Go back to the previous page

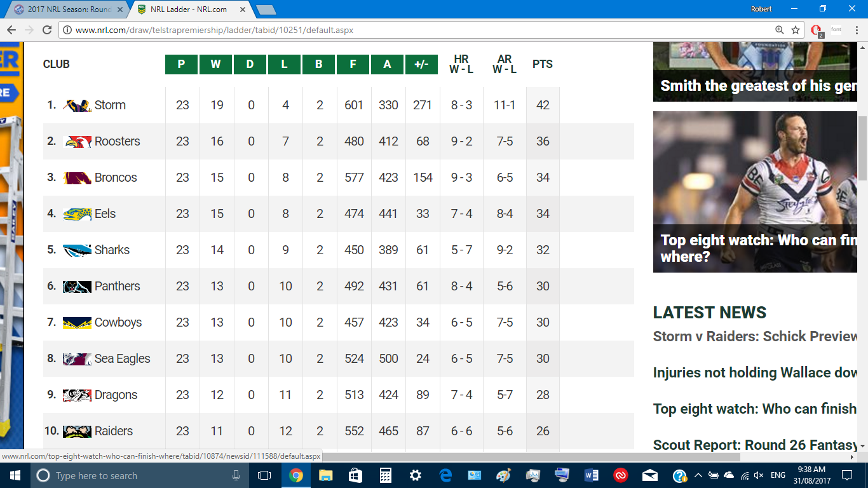11,30
